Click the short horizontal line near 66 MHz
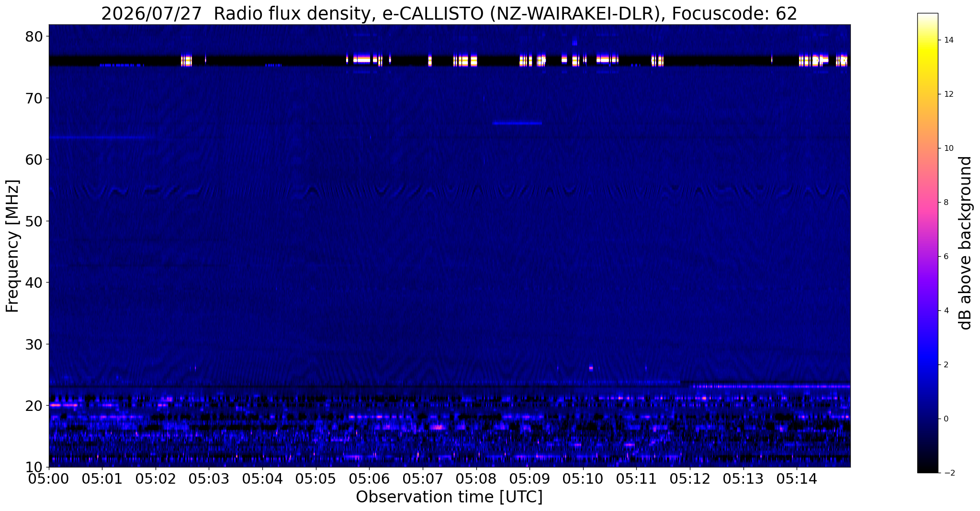Screen dimensions: 980x511 pos(517,123)
